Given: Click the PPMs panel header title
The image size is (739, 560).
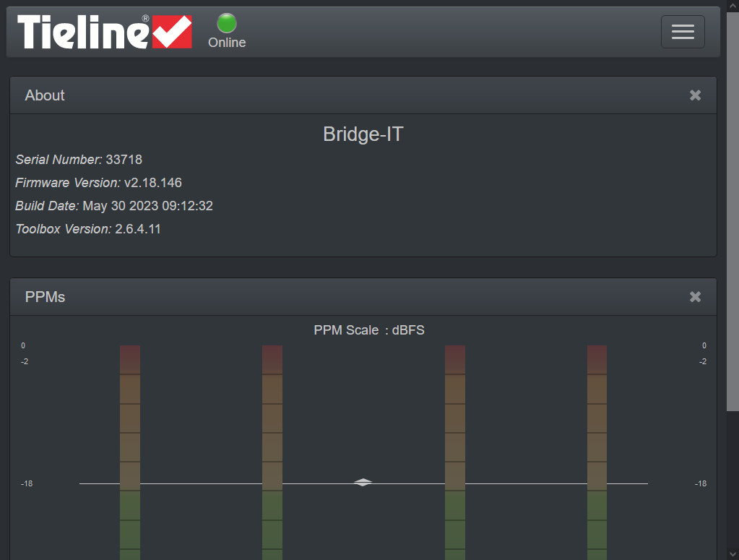Looking at the screenshot, I should (46, 297).
